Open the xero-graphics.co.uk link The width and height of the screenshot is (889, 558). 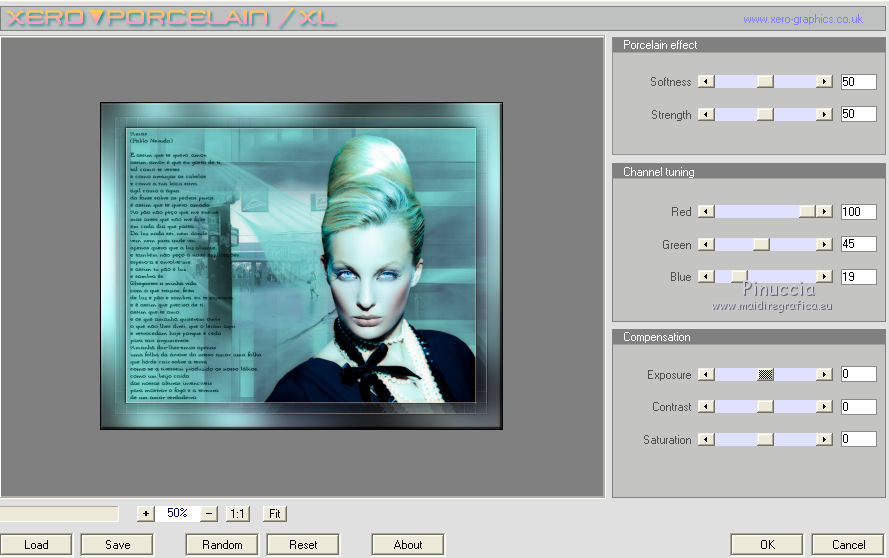pyautogui.click(x=803, y=19)
